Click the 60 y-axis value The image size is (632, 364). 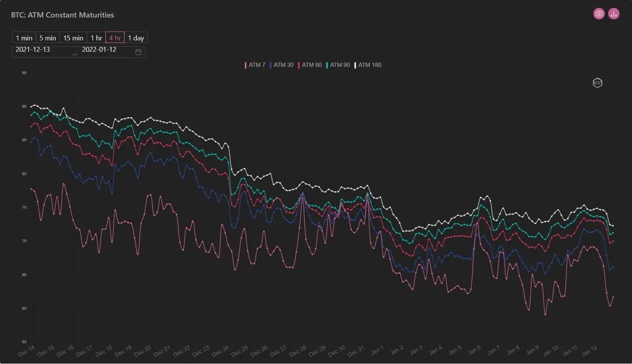tap(24, 309)
